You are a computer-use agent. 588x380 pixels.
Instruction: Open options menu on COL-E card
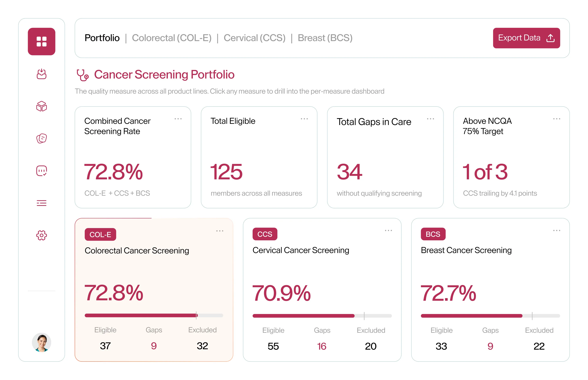tap(220, 231)
